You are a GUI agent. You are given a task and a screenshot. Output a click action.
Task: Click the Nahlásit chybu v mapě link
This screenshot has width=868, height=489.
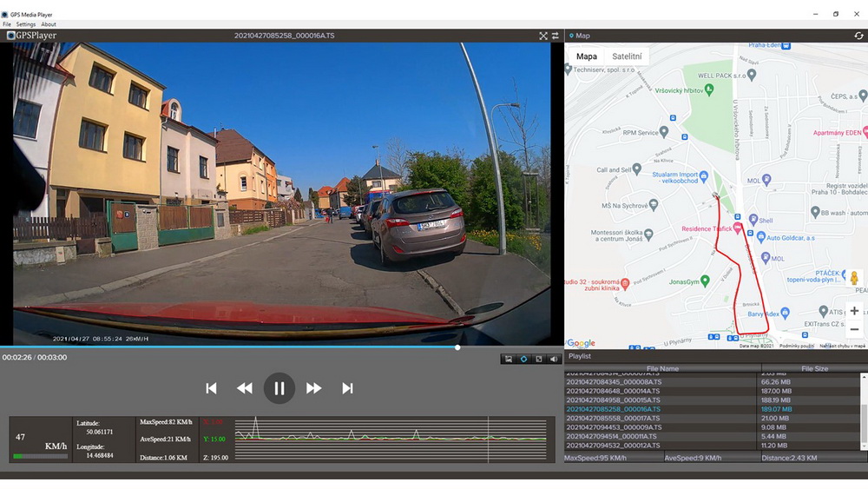842,346
